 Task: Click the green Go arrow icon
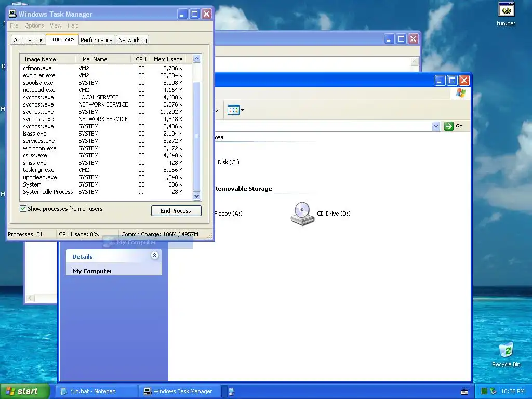point(448,126)
